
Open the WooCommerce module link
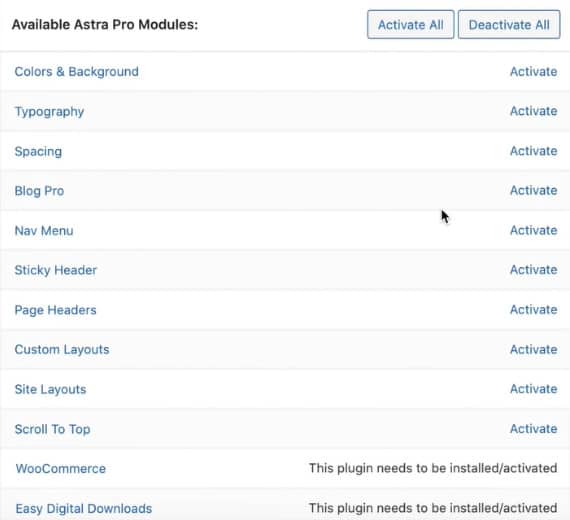tap(61, 469)
